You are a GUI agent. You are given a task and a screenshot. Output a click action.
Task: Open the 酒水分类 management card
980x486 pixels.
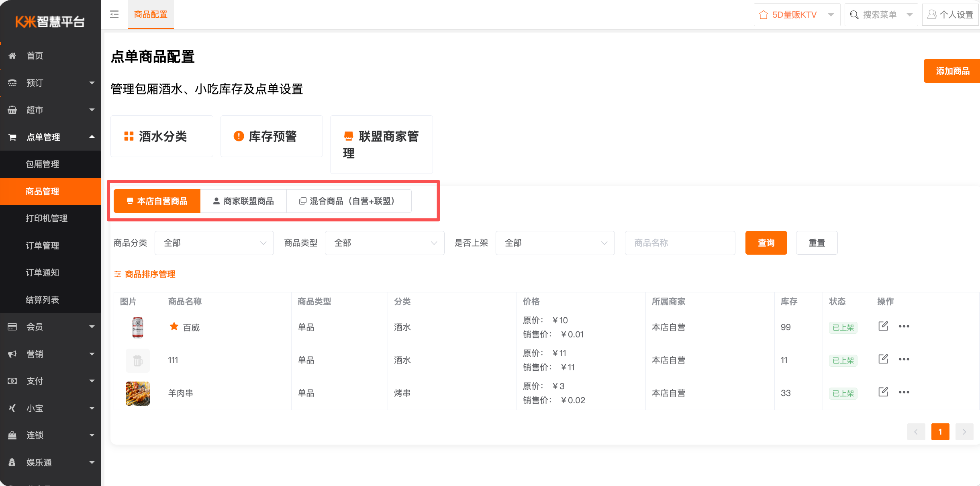pyautogui.click(x=161, y=136)
